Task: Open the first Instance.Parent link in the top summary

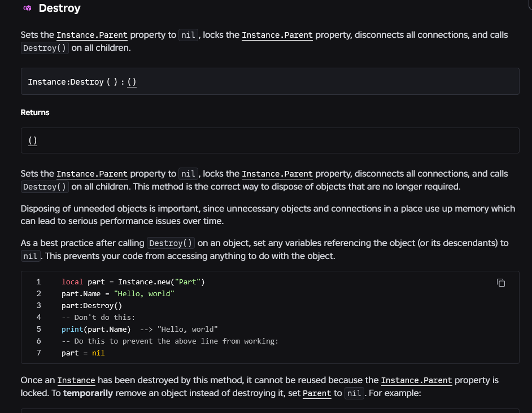Action: point(92,35)
